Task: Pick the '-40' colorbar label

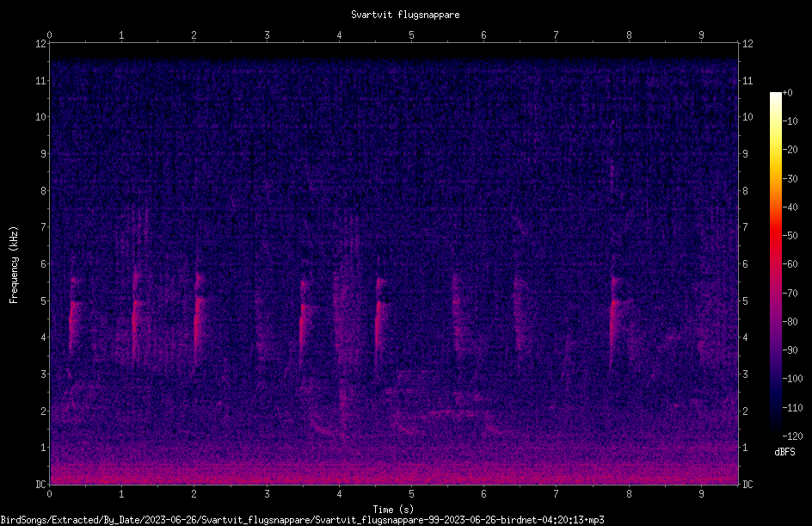Action: 790,207
